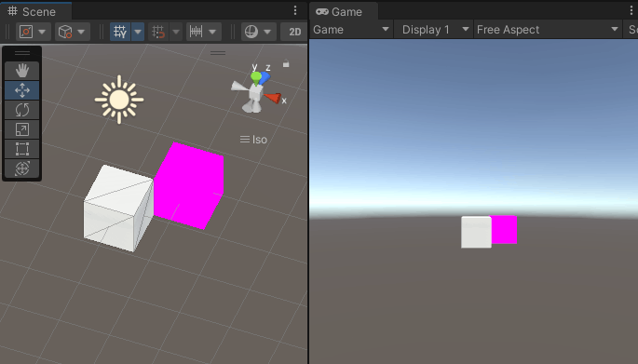638x364 pixels.
Task: Open the grid snapping dropdown arrow
Action: click(176, 32)
